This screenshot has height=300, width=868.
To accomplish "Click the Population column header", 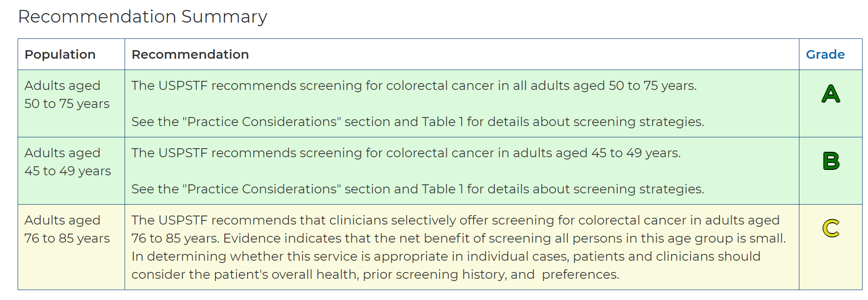I will [60, 55].
